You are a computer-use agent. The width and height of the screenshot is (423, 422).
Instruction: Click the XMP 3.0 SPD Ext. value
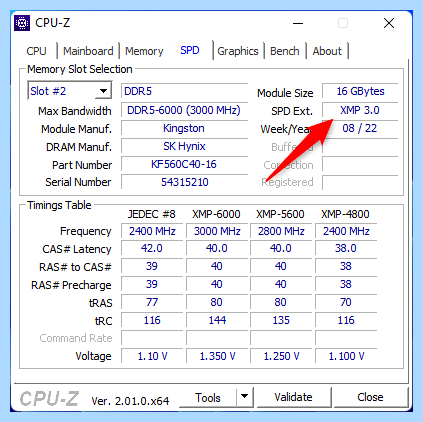[360, 110]
